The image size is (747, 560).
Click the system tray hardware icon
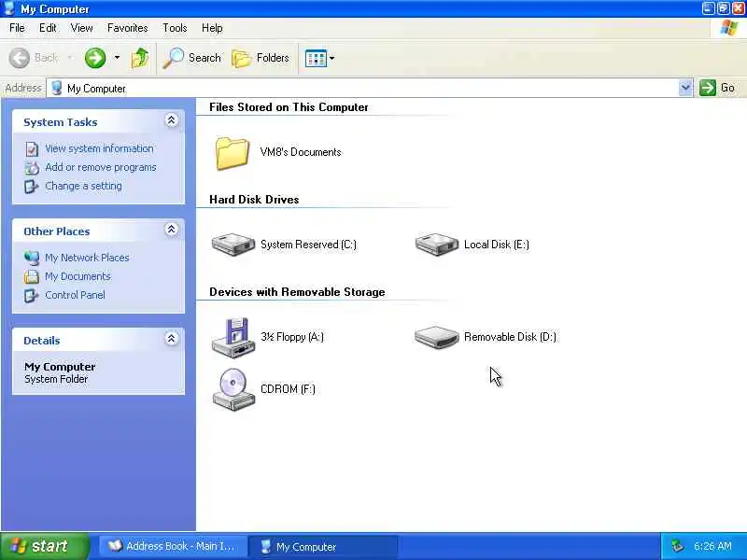[x=678, y=546]
